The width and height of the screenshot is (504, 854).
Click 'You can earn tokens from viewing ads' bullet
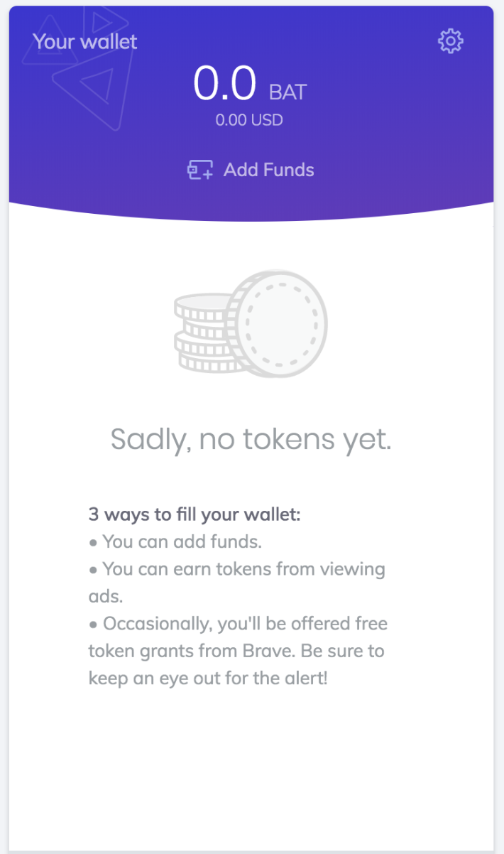tap(237, 582)
